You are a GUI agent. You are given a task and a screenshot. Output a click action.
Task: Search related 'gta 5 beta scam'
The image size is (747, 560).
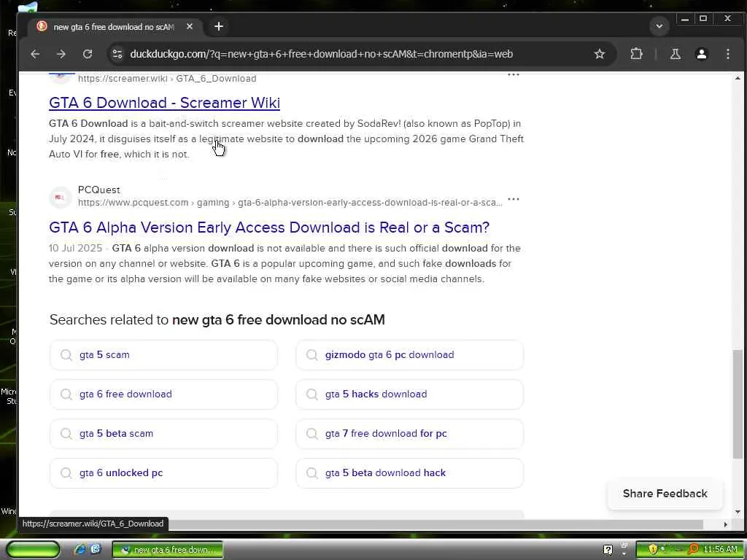pyautogui.click(x=163, y=434)
